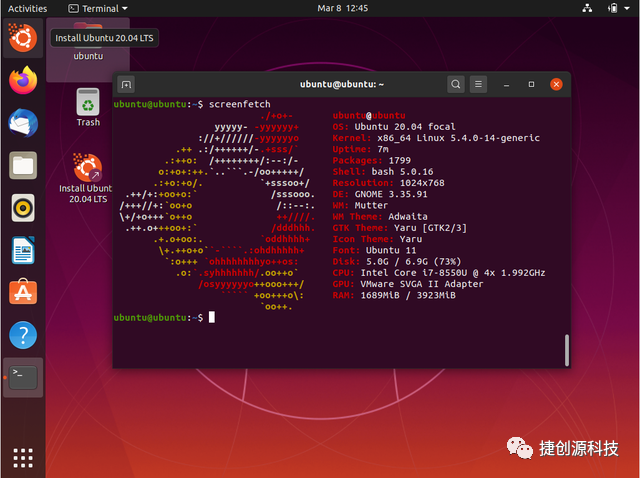Image resolution: width=640 pixels, height=478 pixels.
Task: Open the Help icon in dock
Action: [x=23, y=335]
